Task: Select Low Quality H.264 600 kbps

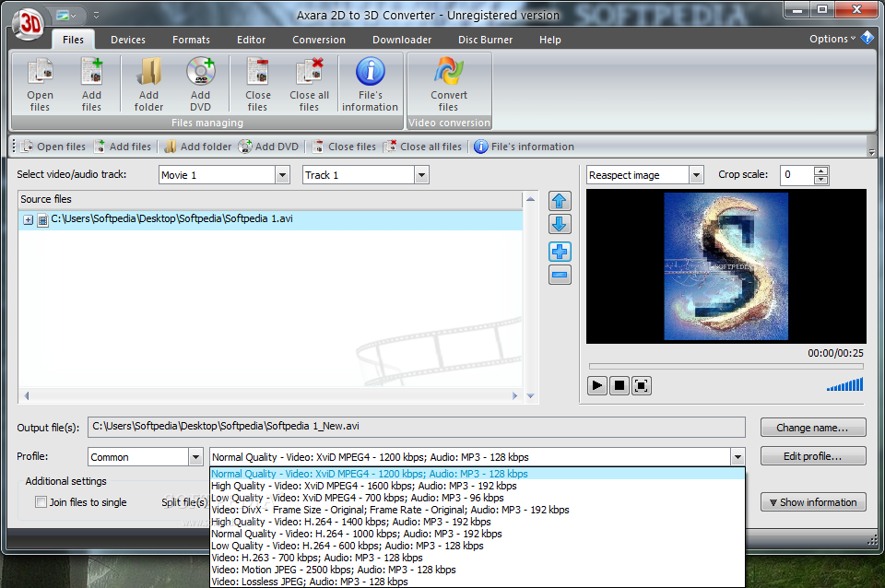Action: point(477,546)
